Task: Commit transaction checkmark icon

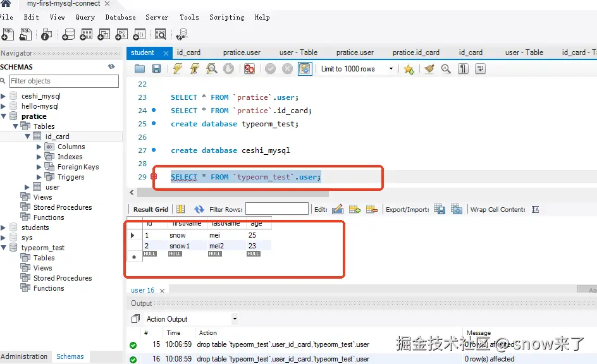Action: [270, 69]
